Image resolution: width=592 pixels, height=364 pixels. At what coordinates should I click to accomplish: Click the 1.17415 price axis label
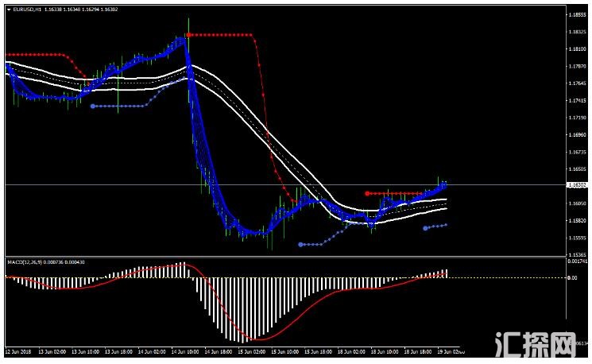click(x=577, y=100)
